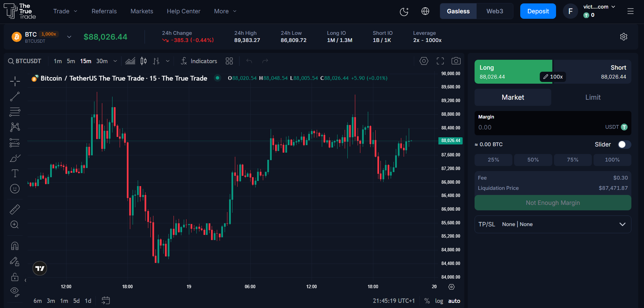Screen dimensions: 644x308
Task: Open the Trade dropdown menu
Action: (x=65, y=11)
